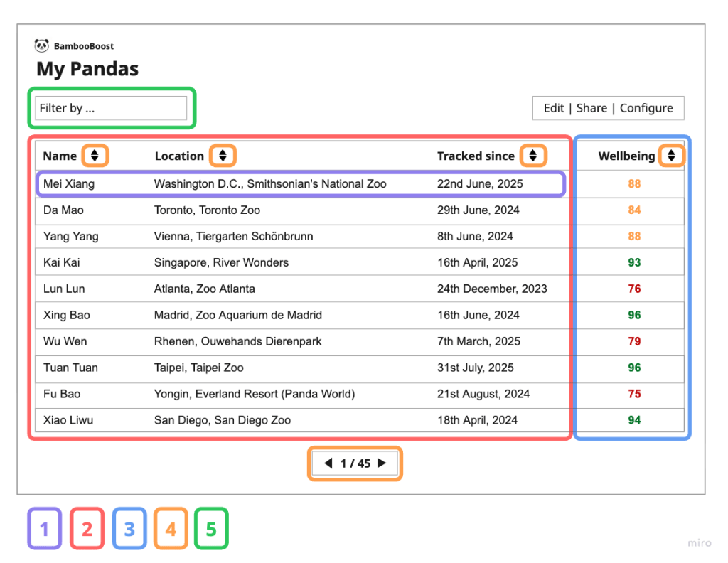Select the Xing Bao row
The height and width of the screenshot is (563, 728).
[x=67, y=316]
